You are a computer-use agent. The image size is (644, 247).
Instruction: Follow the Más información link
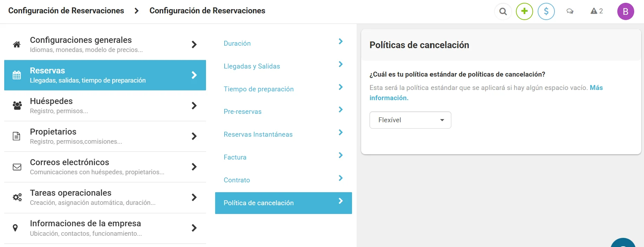coord(486,93)
